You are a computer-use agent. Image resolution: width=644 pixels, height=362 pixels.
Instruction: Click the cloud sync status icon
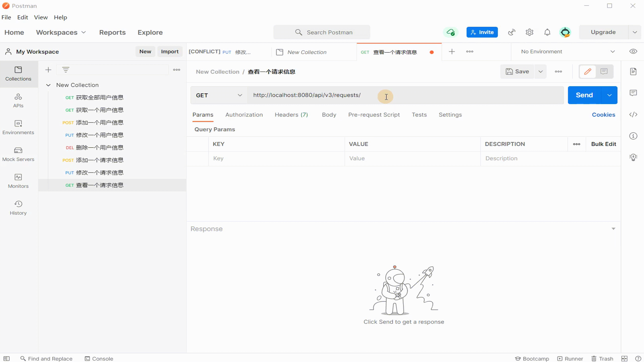click(x=451, y=32)
